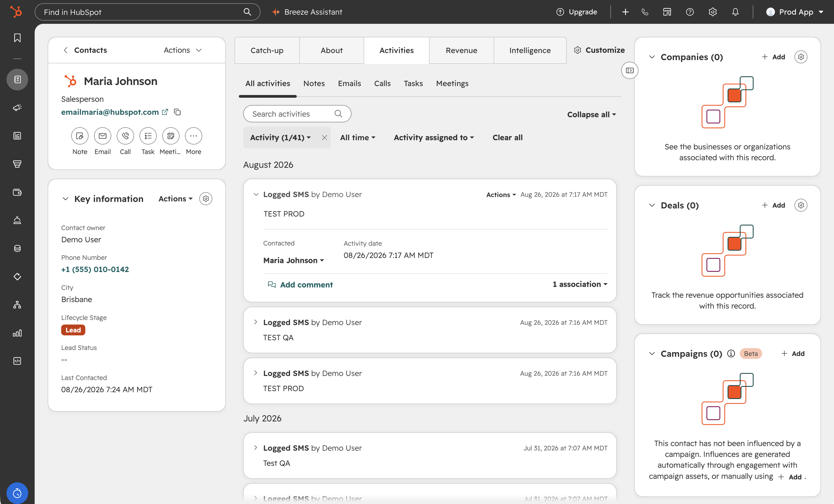
Task: Open calling phone icon in top bar
Action: click(x=645, y=12)
